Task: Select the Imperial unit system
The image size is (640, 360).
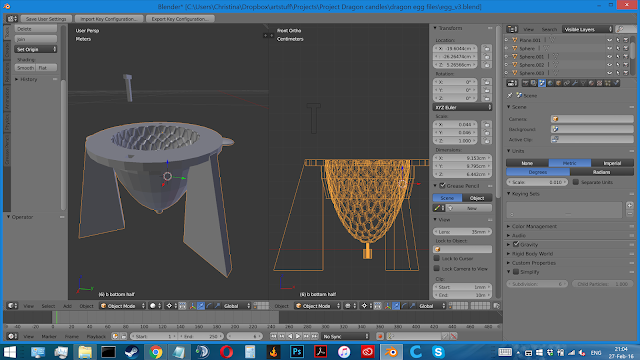Action: tap(612, 163)
